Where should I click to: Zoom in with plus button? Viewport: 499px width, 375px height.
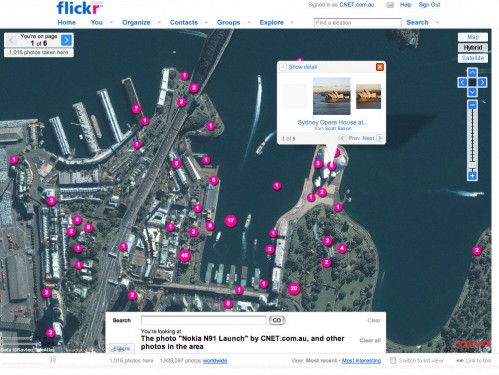point(472,176)
